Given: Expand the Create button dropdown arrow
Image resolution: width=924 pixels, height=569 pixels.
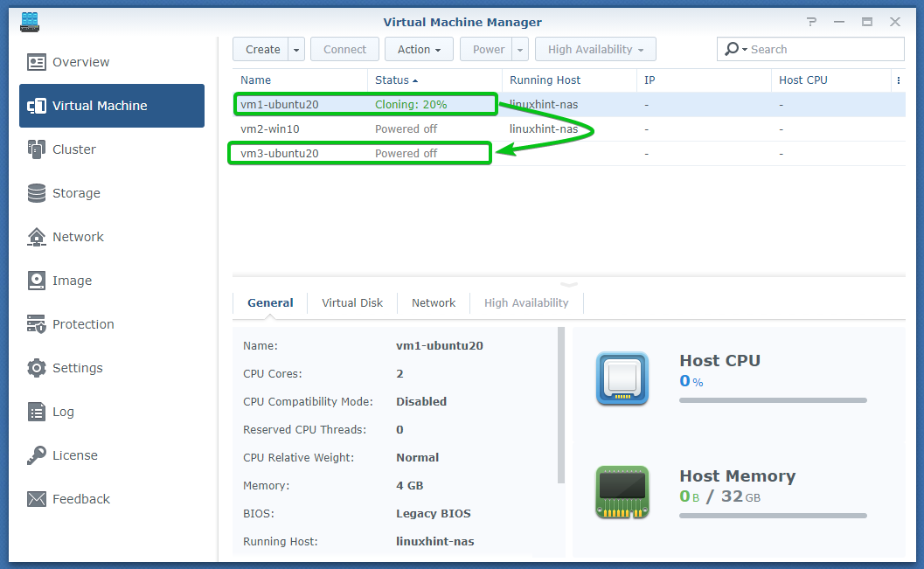Looking at the screenshot, I should tap(296, 50).
